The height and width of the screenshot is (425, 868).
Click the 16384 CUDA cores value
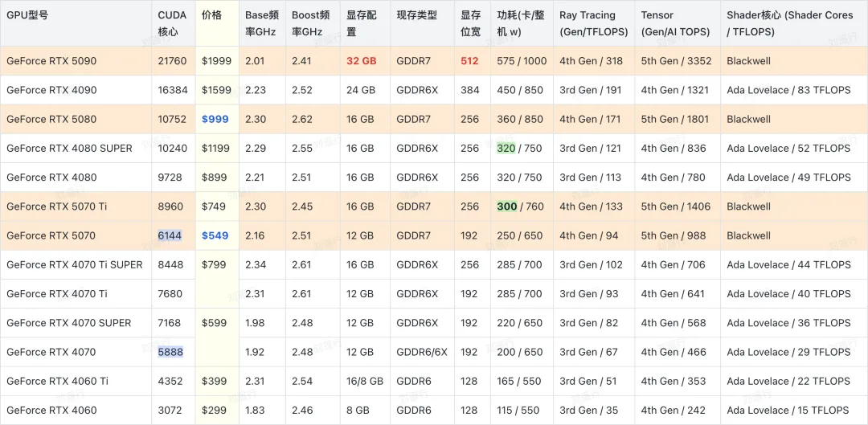173,90
